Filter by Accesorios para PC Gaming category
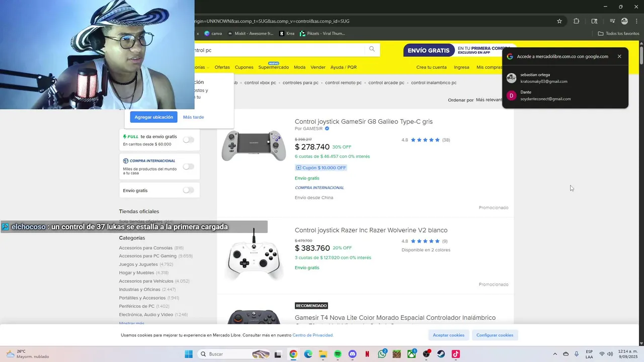Viewport: 644px width, 362px height. pos(147,256)
